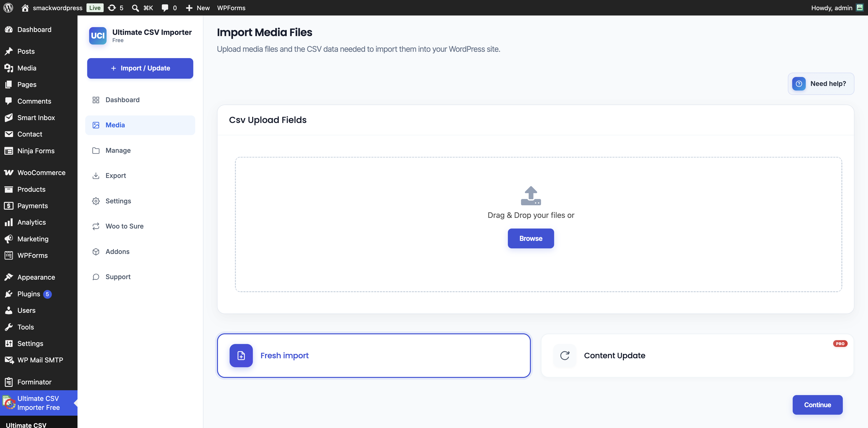Open Woo to Sure menu item
The height and width of the screenshot is (428, 868).
140,226
